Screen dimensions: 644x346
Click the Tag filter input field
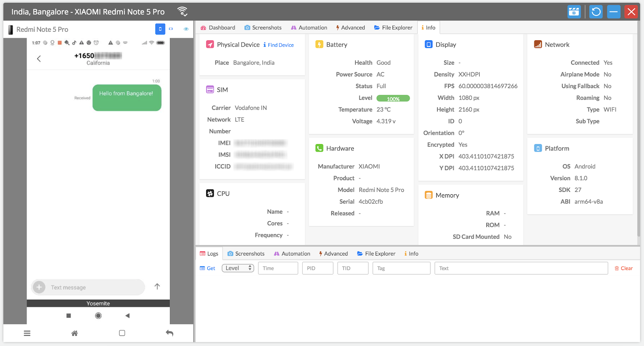pos(401,268)
